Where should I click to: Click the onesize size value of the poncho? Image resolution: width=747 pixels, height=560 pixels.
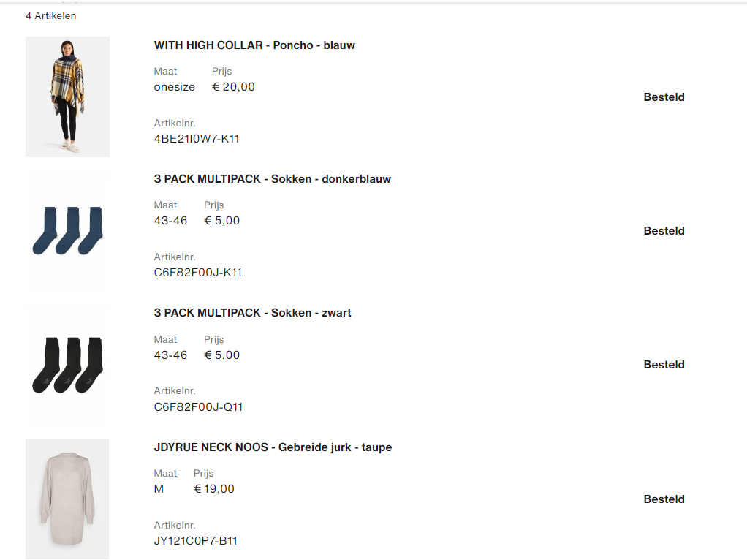[174, 86]
